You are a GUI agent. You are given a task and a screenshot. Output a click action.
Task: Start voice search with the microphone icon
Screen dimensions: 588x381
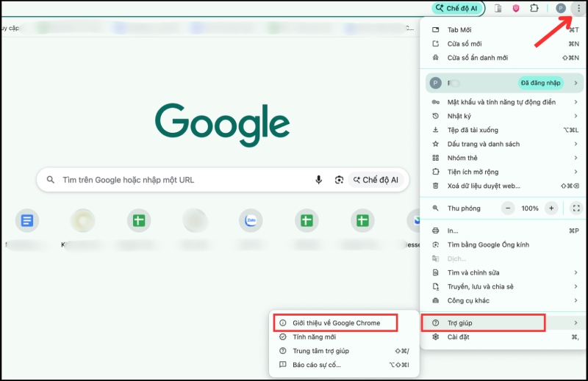[x=319, y=180]
